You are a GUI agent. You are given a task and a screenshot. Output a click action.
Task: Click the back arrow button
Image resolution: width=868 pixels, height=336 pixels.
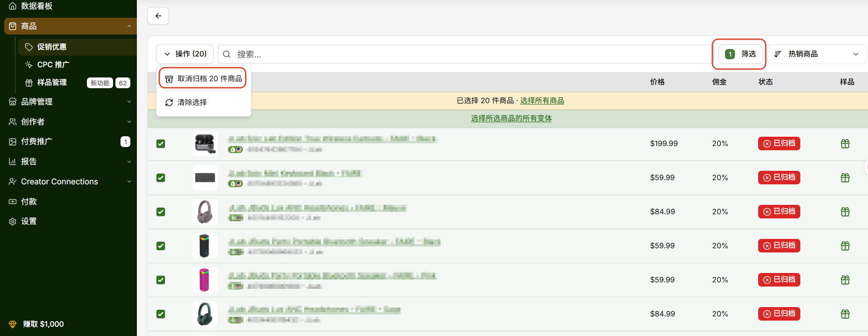[158, 16]
